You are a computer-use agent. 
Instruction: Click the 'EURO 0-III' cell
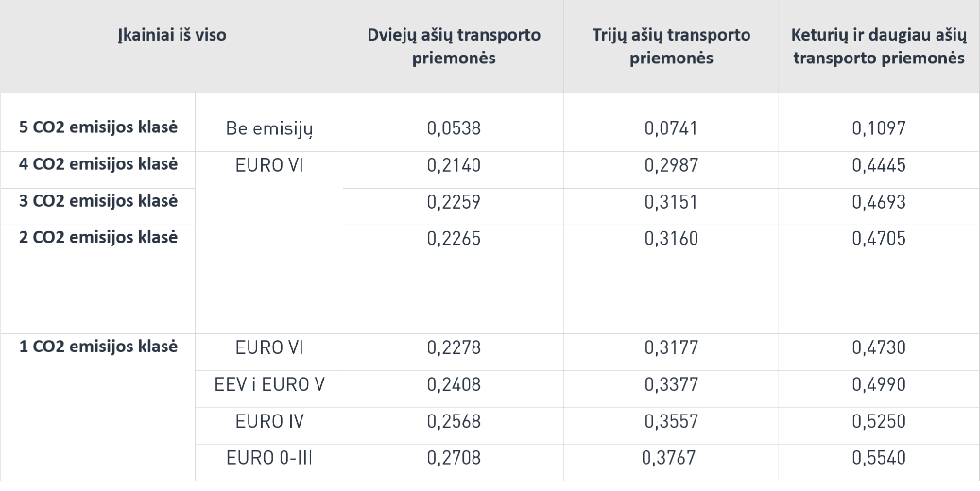tap(269, 458)
